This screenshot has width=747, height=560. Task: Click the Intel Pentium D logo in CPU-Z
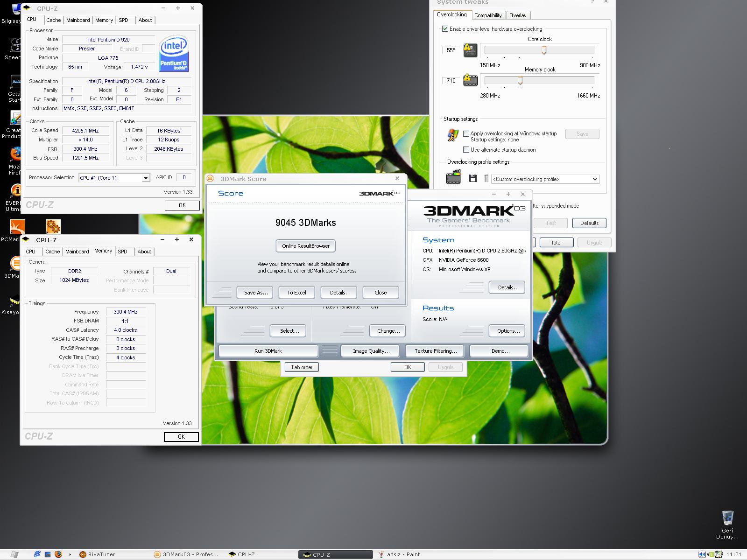(x=174, y=53)
